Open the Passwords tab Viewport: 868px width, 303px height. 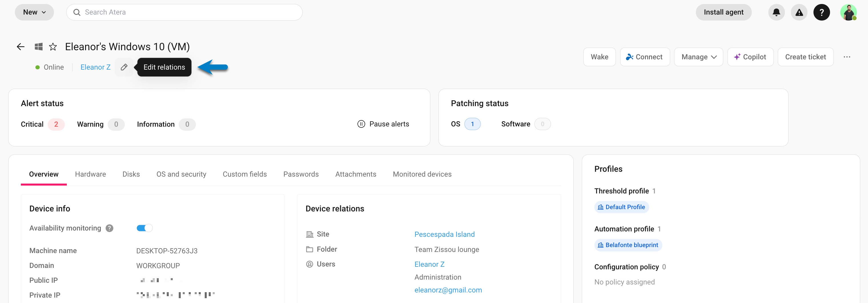point(301,174)
